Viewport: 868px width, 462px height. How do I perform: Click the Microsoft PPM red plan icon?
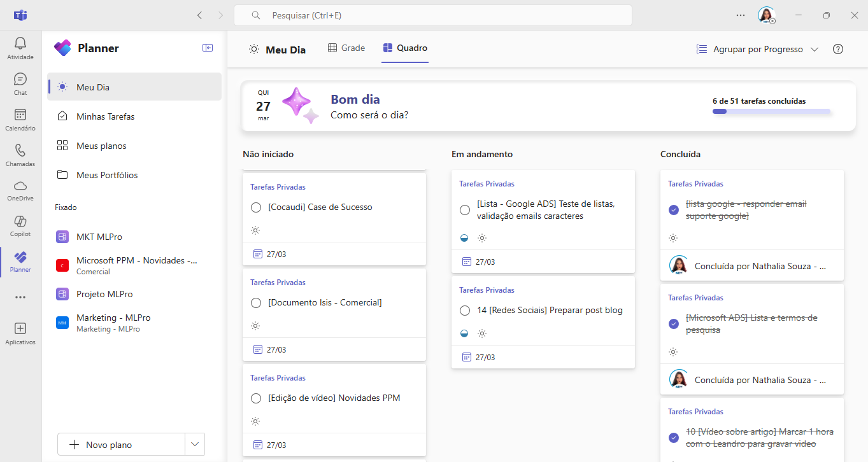point(62,265)
